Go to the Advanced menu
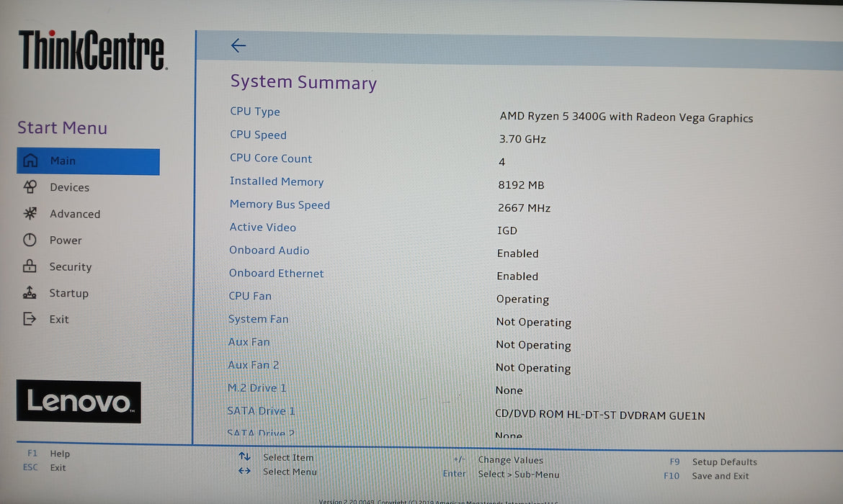This screenshot has height=504, width=843. tap(75, 214)
